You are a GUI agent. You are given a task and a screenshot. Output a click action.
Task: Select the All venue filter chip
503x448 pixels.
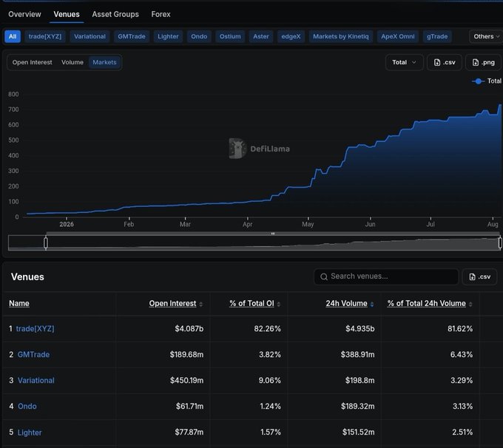13,36
